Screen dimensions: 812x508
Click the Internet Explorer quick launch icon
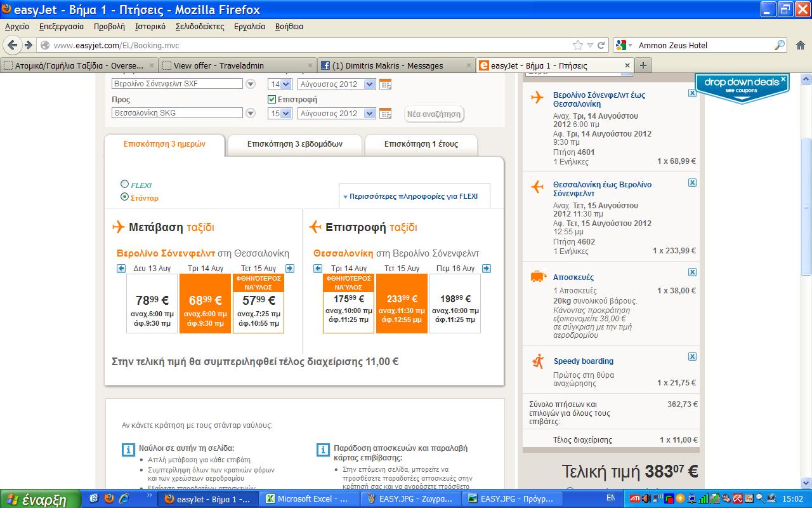click(124, 498)
